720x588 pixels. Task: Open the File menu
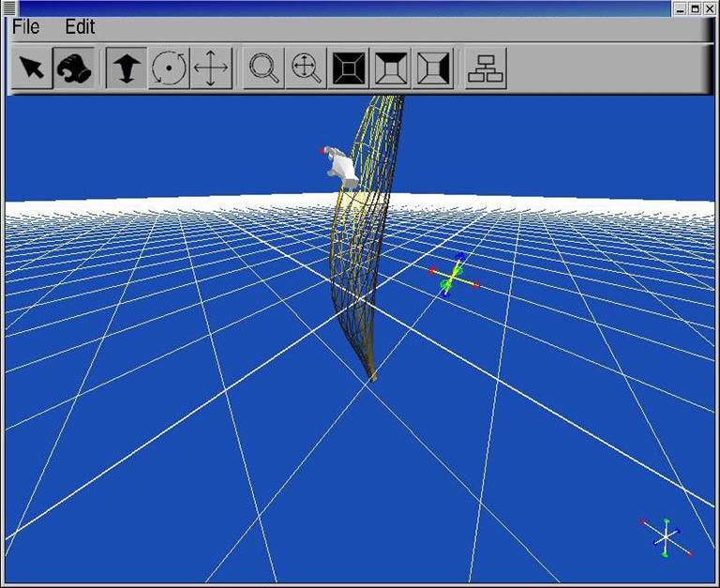(x=25, y=26)
